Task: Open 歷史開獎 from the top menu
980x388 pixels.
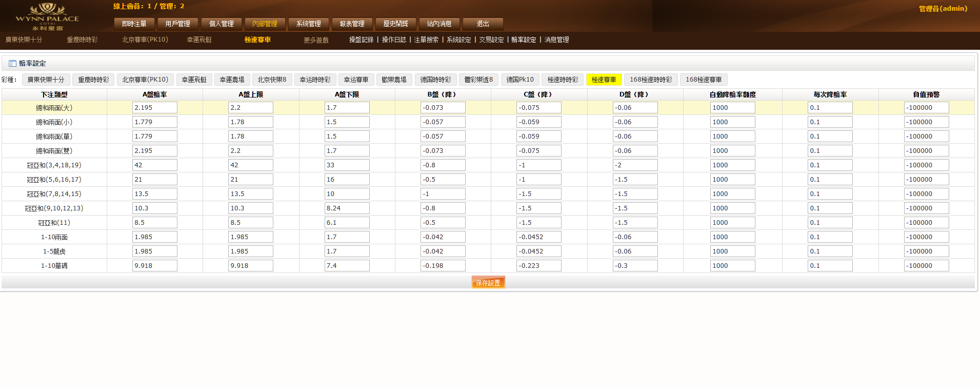Action: coord(395,24)
